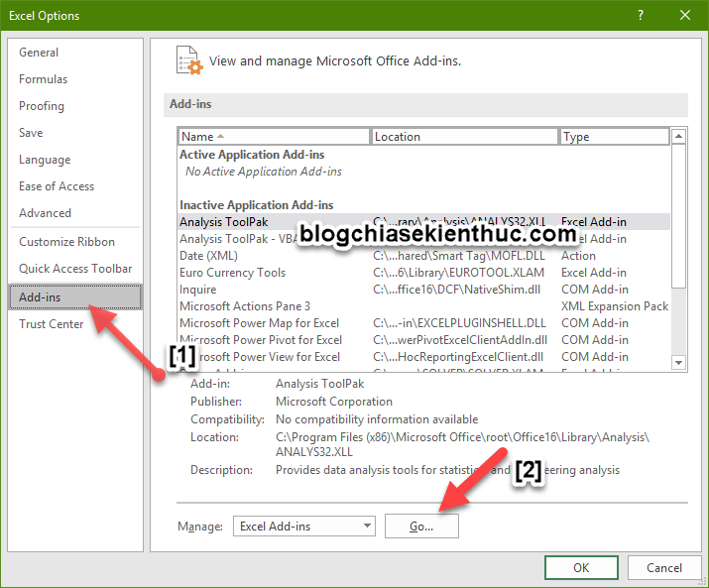Select Microsoft Power View for Excel
The width and height of the screenshot is (709, 588).
424,357
